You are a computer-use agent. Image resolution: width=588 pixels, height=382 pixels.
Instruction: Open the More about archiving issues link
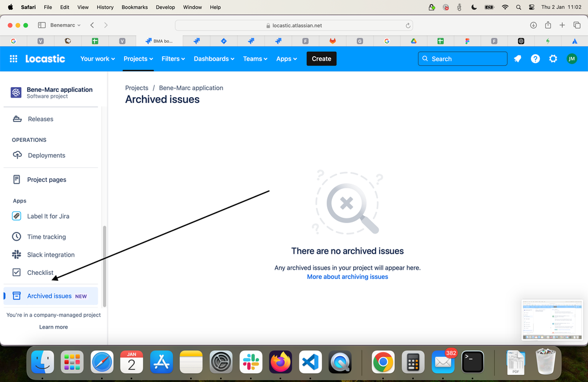click(x=347, y=276)
